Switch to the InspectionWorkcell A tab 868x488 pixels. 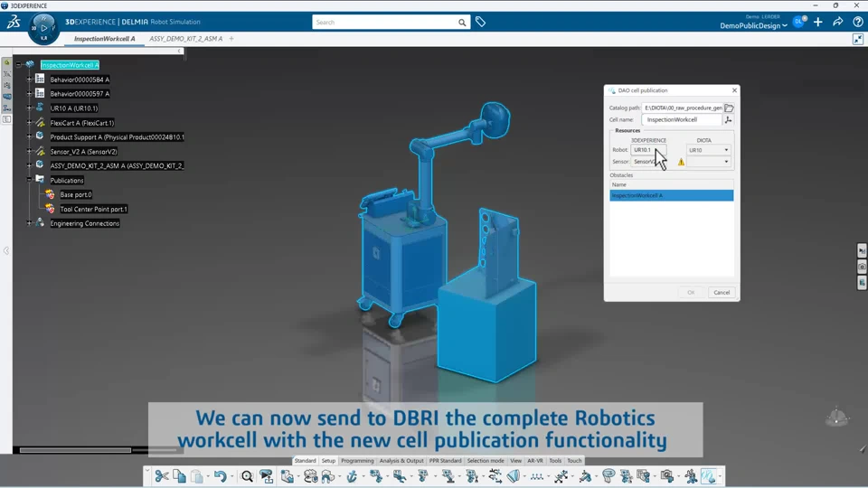(x=105, y=39)
